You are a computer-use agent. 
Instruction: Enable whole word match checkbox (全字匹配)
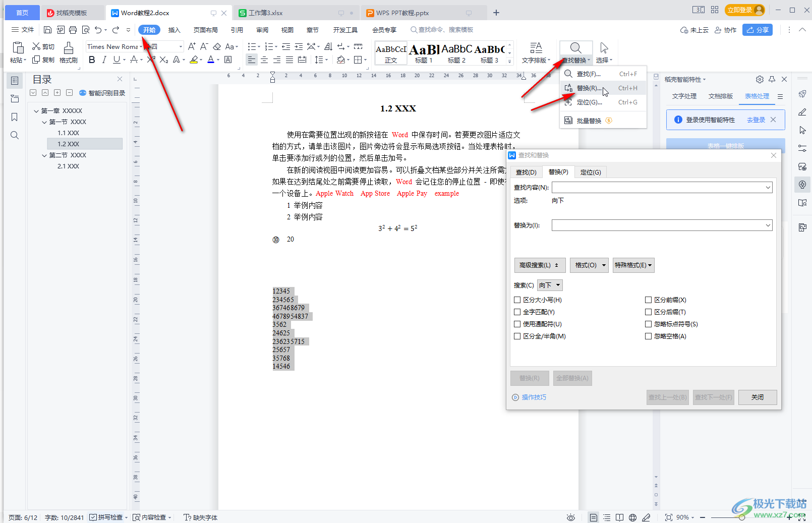tap(517, 312)
